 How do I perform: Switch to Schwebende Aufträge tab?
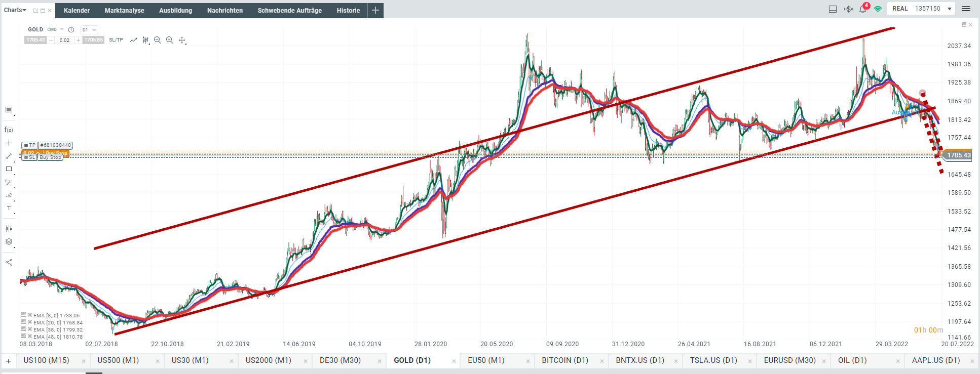(289, 10)
